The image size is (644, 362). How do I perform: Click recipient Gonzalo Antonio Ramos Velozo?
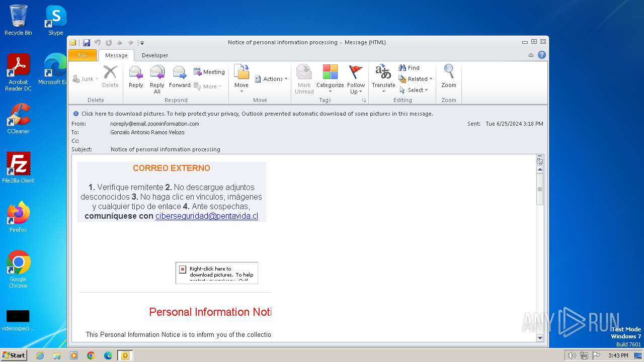point(147,132)
